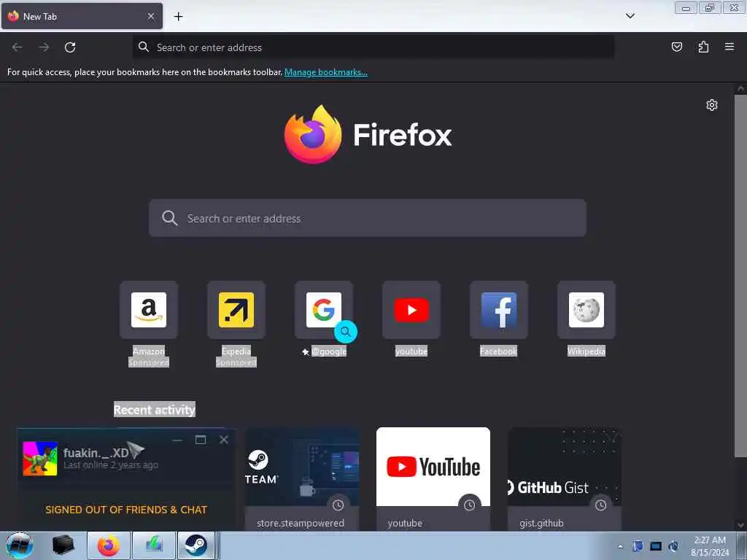Select the New Tab tab

tap(82, 16)
